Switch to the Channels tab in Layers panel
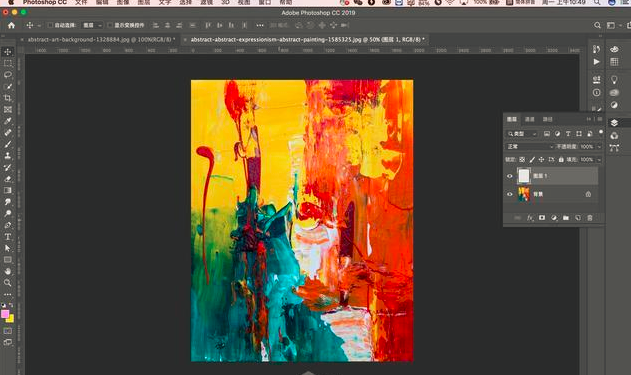The image size is (631, 375). (530, 119)
